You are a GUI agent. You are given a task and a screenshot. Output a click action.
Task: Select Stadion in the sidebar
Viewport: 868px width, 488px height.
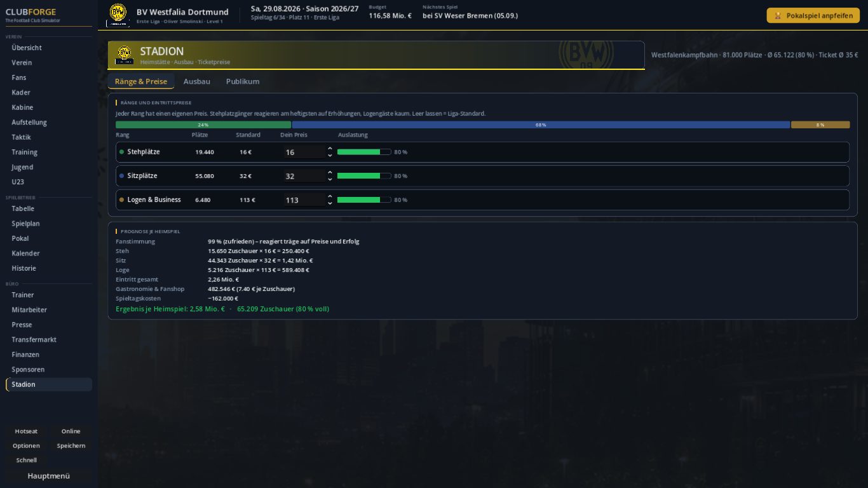click(49, 384)
